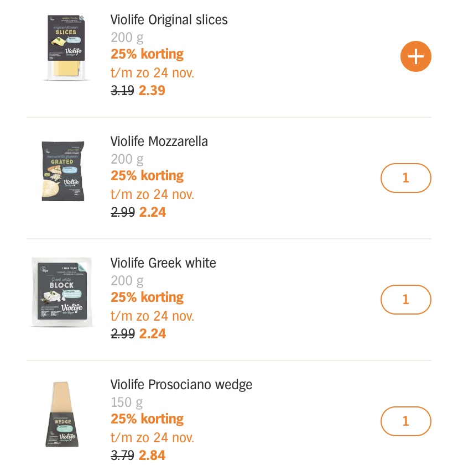Screen dimensions: 458x476
Task: Open the Violife Original slices title
Action: tap(169, 20)
